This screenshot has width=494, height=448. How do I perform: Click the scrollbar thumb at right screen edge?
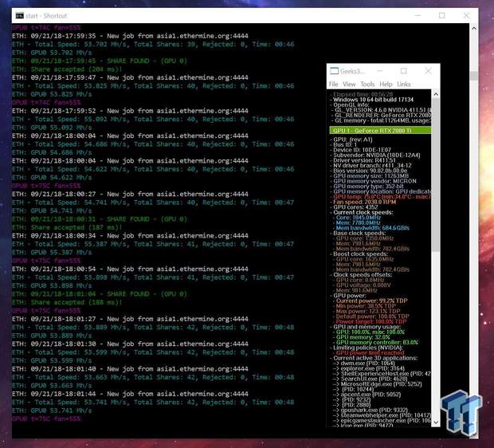[474, 76]
